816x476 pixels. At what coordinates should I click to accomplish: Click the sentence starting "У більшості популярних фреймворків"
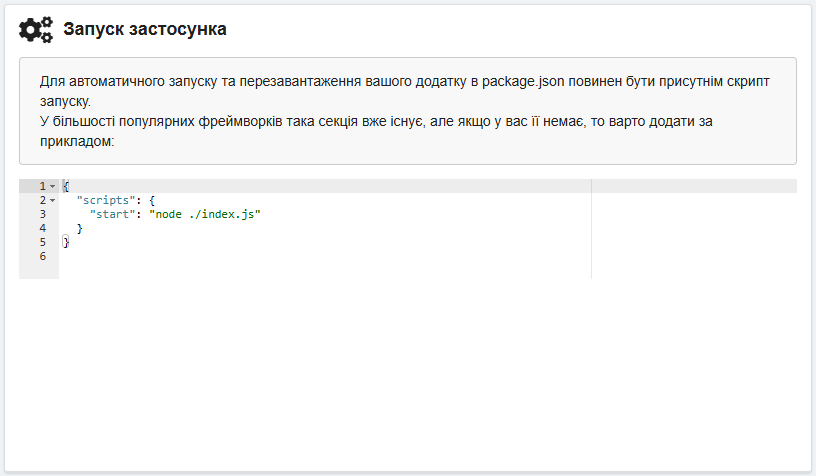[380, 121]
